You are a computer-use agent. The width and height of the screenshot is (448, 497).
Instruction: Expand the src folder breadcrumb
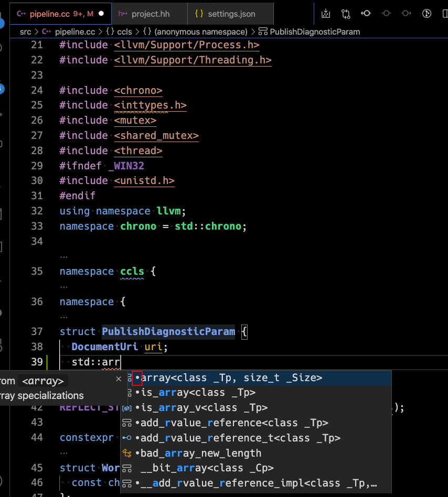tap(26, 31)
